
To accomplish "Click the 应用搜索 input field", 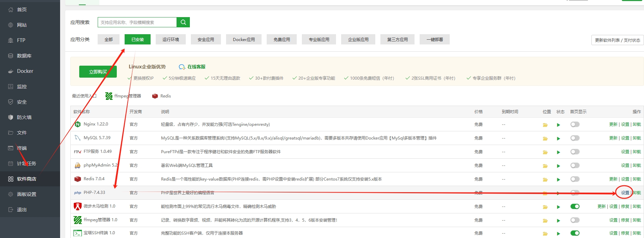I will pyautogui.click(x=137, y=22).
